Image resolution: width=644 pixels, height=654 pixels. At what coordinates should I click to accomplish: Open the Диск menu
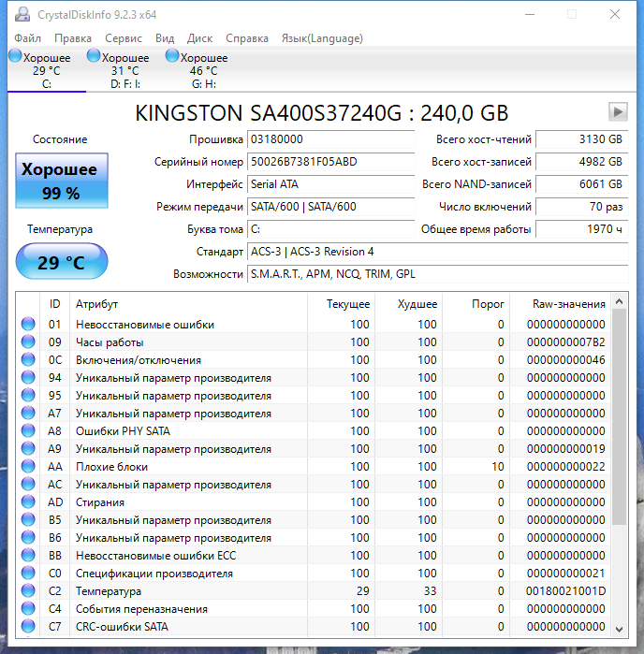pyautogui.click(x=199, y=38)
